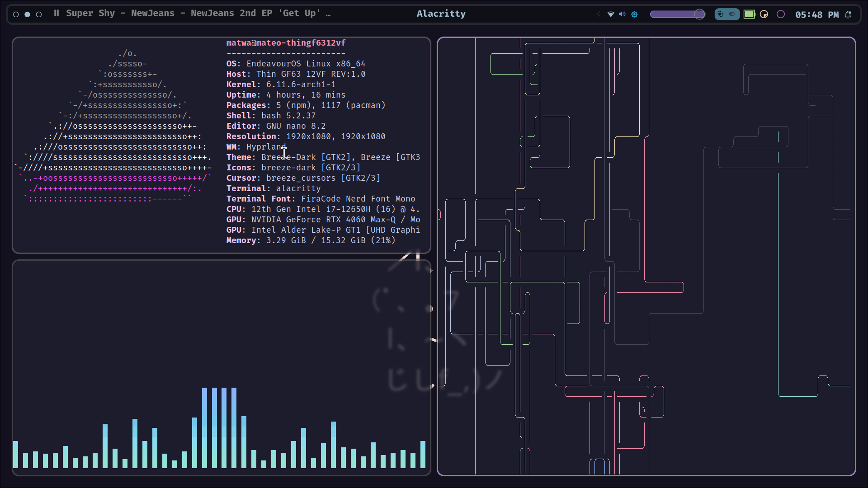Click the Alacritty window title
868x488 pixels.
pyautogui.click(x=441, y=14)
